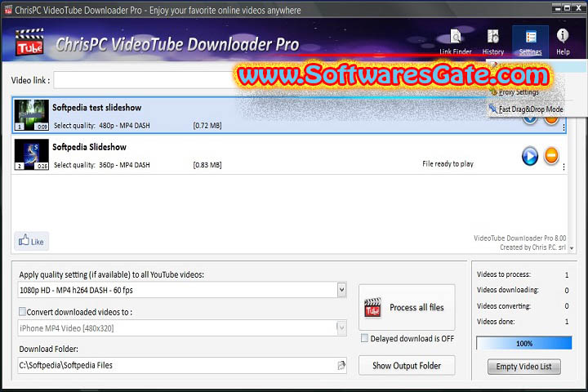The height and width of the screenshot is (392, 588).
Task: Click VideoTube Downloader Pro 8.00 version text
Action: (x=519, y=238)
